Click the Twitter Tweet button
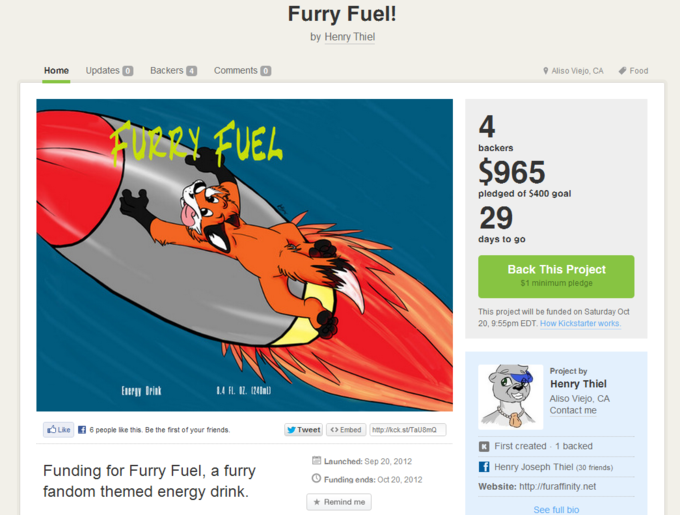Image resolution: width=680 pixels, height=515 pixels. 304,430
